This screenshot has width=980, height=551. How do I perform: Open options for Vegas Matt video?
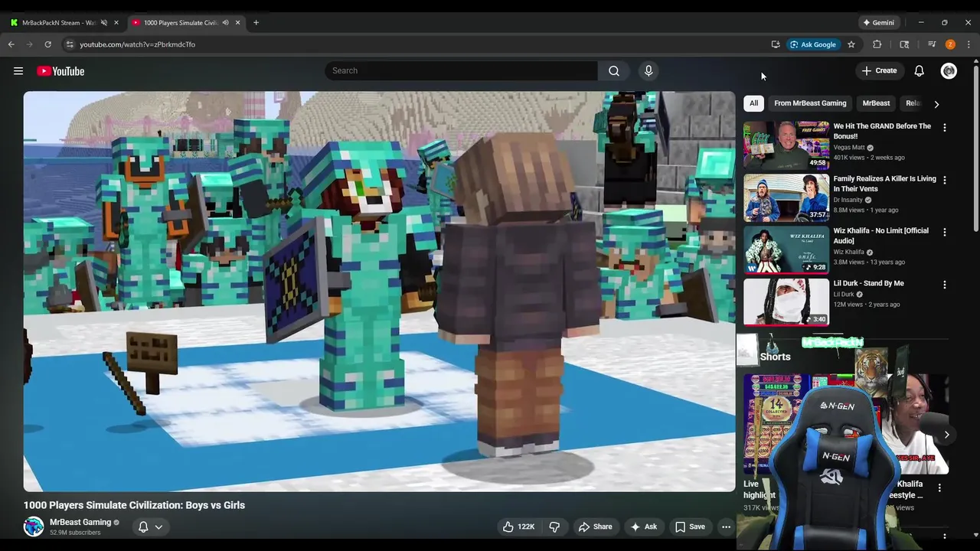[944, 128]
